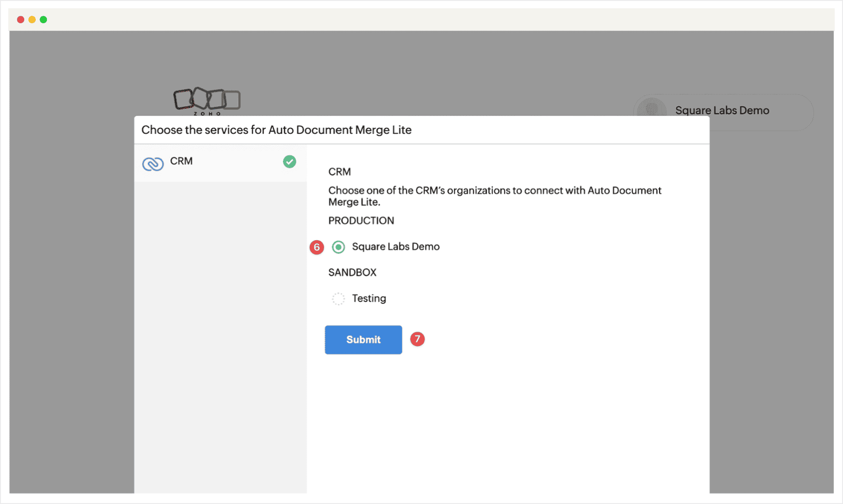Viewport: 843px width, 504px height.
Task: Select the Testing sandbox radio button
Action: click(338, 299)
